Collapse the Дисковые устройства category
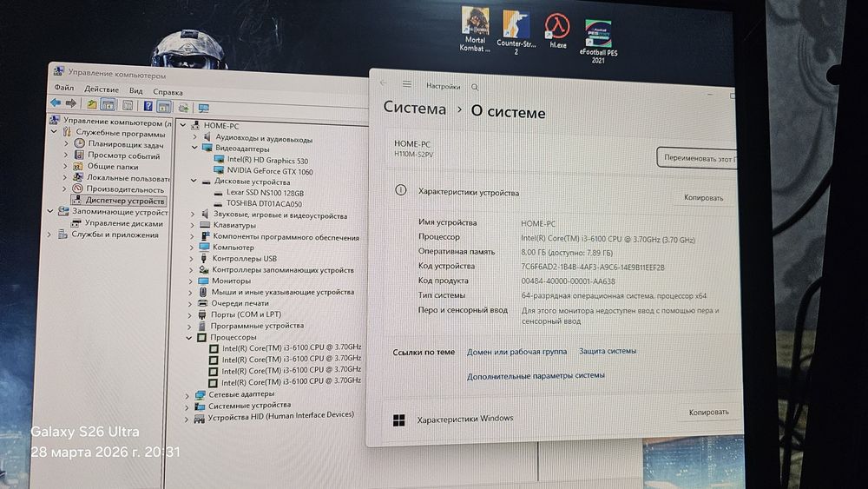Viewport: 868px width, 489px height. pos(194,181)
